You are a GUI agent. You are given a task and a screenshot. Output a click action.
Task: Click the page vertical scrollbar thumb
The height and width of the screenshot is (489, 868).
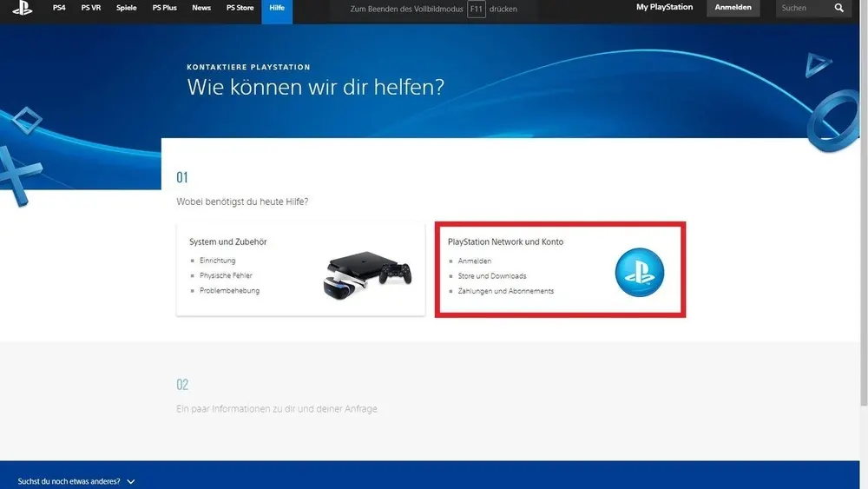864,202
